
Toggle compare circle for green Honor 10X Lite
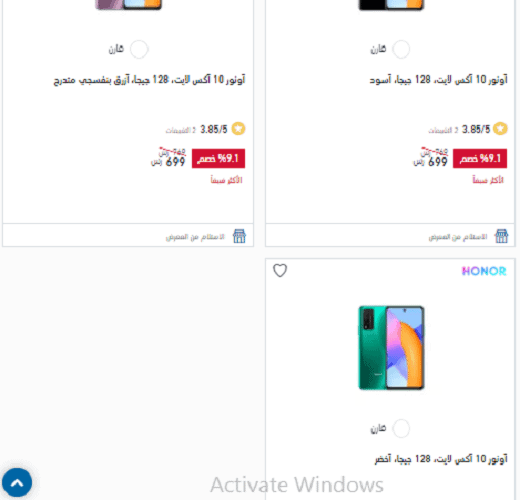(x=401, y=429)
